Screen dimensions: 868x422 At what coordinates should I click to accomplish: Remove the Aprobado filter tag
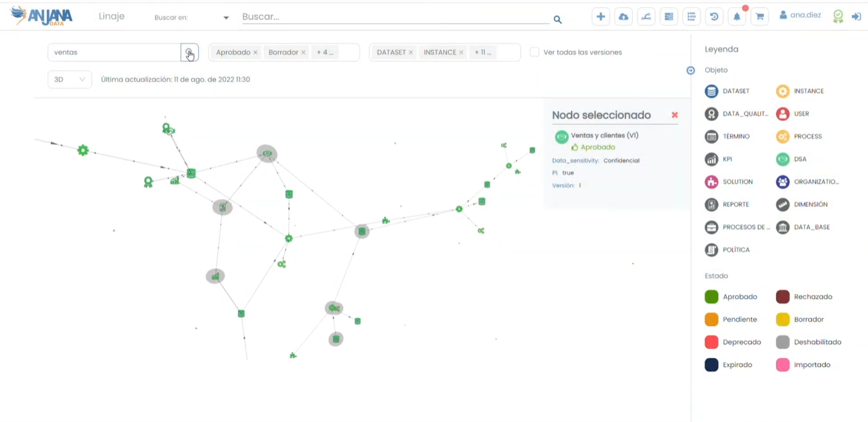tap(255, 52)
